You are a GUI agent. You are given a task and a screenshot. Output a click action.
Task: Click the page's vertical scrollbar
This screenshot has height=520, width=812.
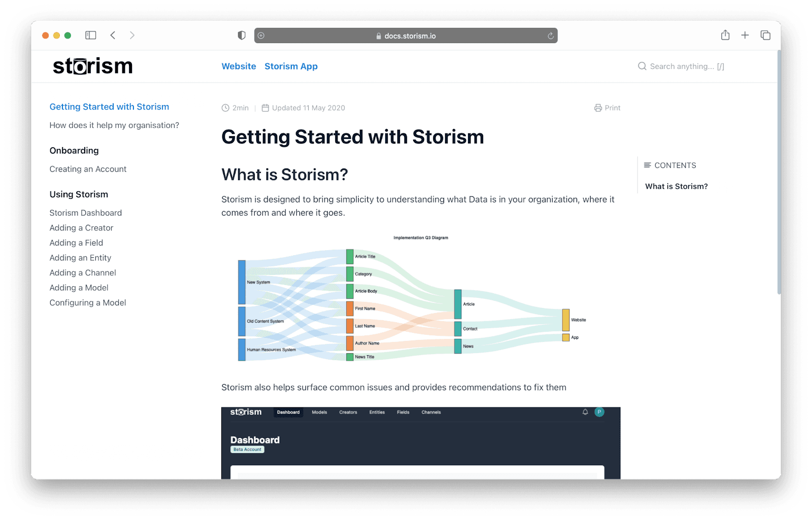tap(779, 172)
